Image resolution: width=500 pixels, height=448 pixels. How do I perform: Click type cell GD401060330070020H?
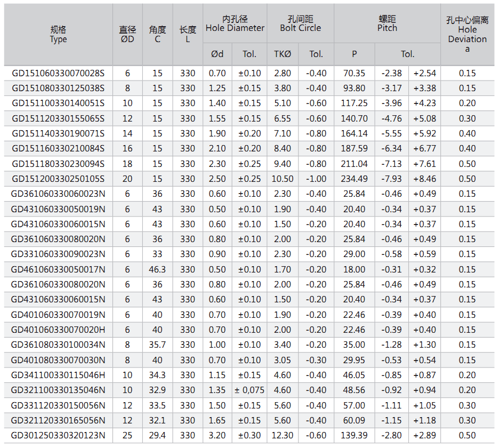tap(58, 330)
